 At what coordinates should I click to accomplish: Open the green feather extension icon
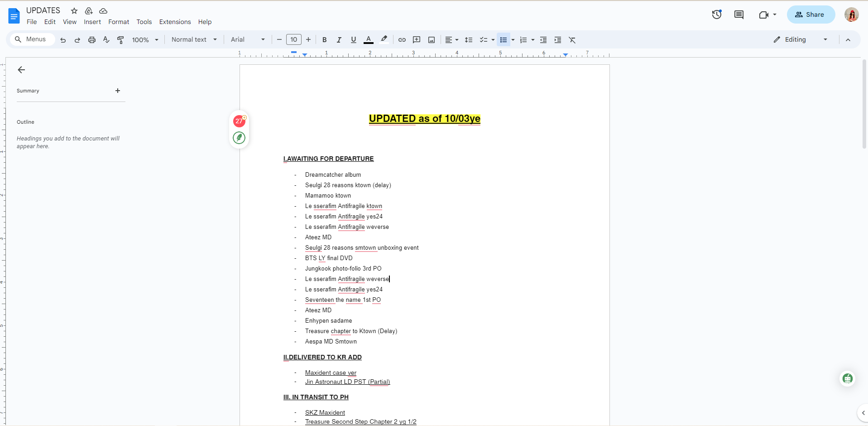[239, 137]
